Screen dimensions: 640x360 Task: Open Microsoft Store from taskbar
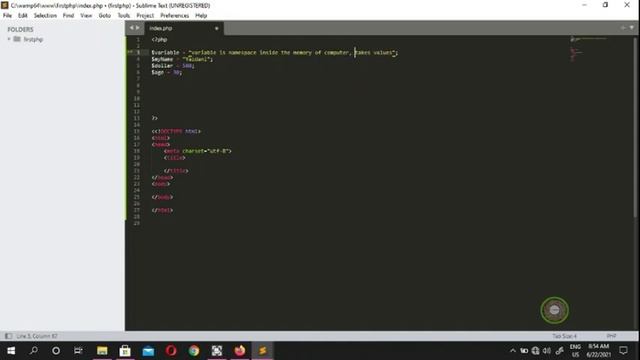point(125,351)
